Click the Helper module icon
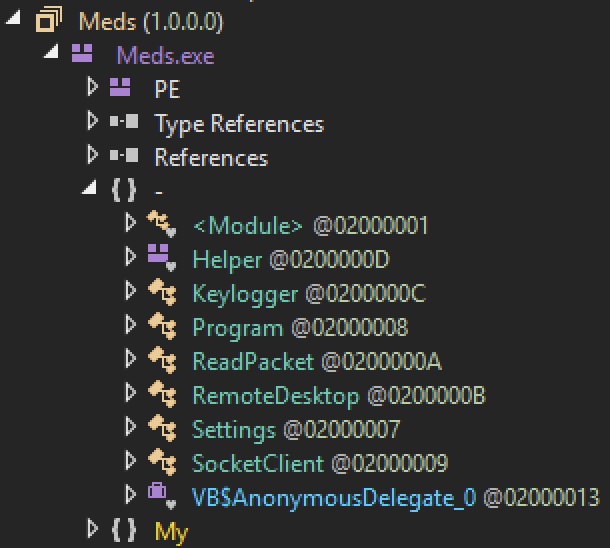610x548 pixels. [159, 258]
